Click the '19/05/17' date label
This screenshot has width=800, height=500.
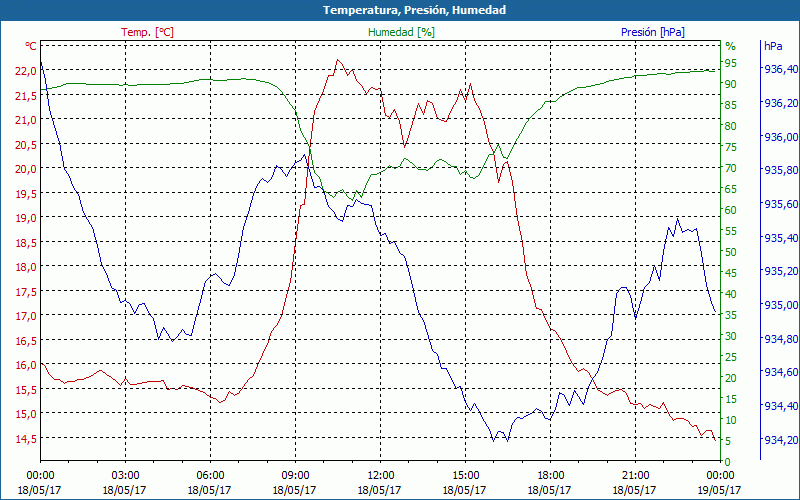coord(719,490)
